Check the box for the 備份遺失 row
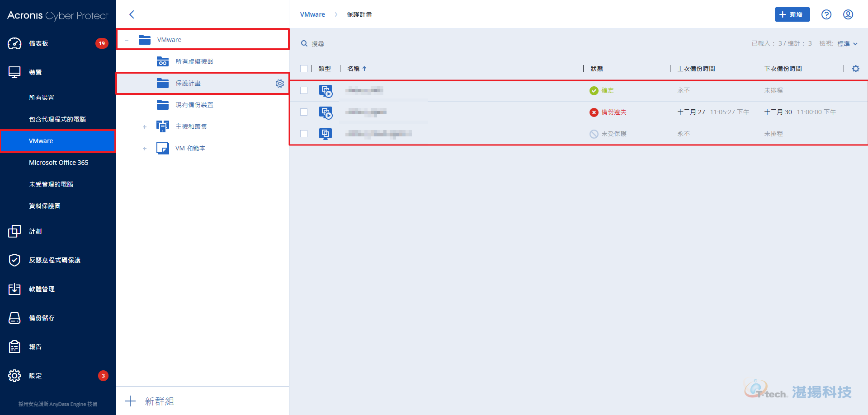 point(304,112)
